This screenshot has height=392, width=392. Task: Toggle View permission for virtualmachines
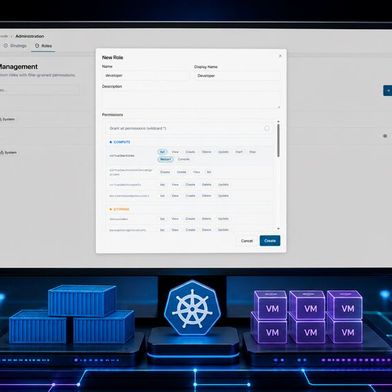175,152
